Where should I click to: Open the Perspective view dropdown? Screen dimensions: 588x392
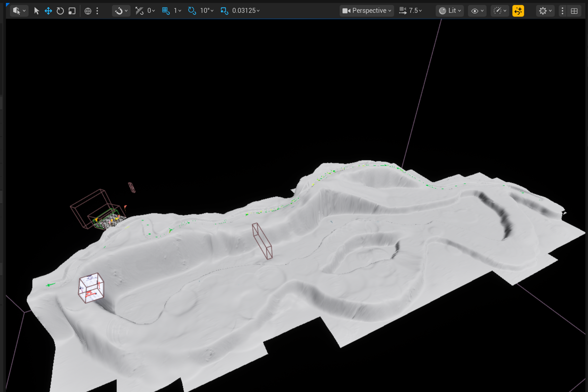[366, 11]
